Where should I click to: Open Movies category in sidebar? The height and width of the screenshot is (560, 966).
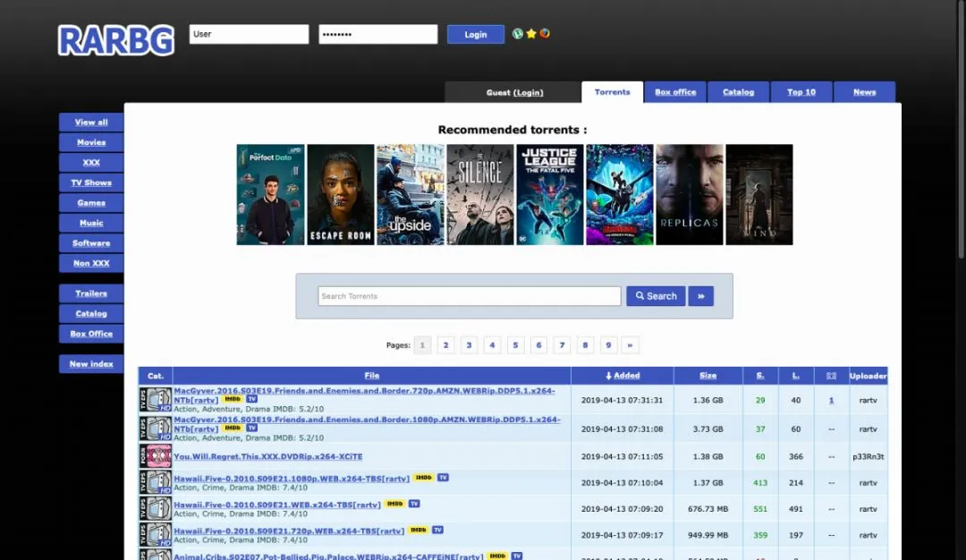(x=91, y=142)
